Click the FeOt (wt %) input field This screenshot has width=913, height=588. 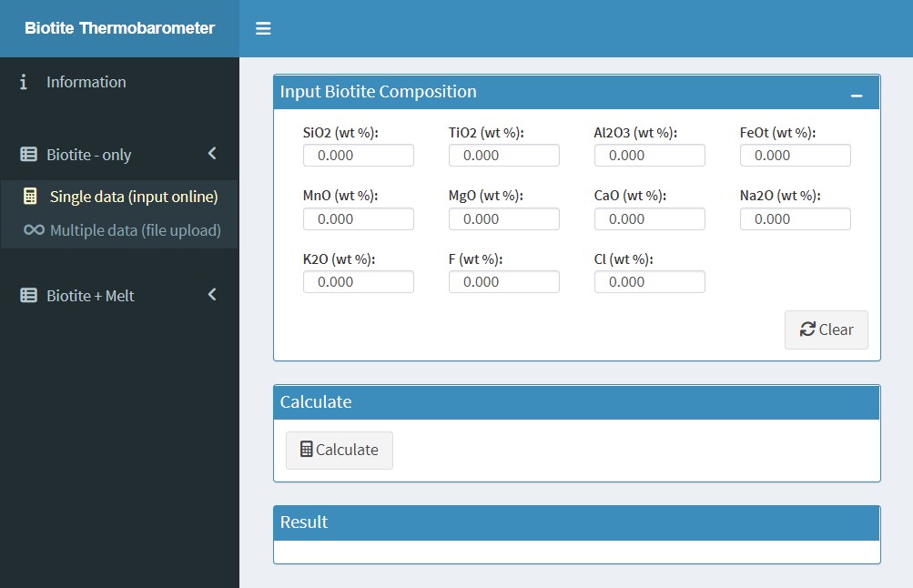(x=795, y=156)
